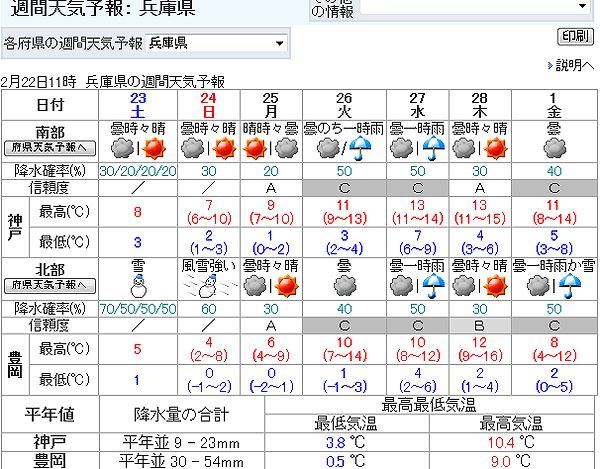
Task: Click 平年並 9 - 23mm for Kobe
Action: (x=181, y=443)
